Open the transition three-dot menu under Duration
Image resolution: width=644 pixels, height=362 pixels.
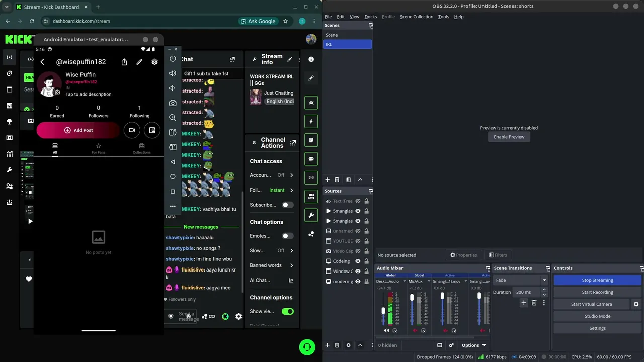click(544, 303)
